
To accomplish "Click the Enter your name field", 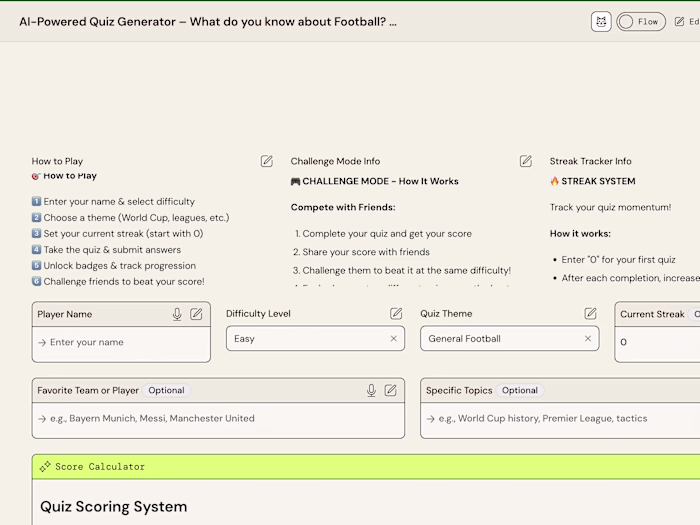I will pos(121,342).
